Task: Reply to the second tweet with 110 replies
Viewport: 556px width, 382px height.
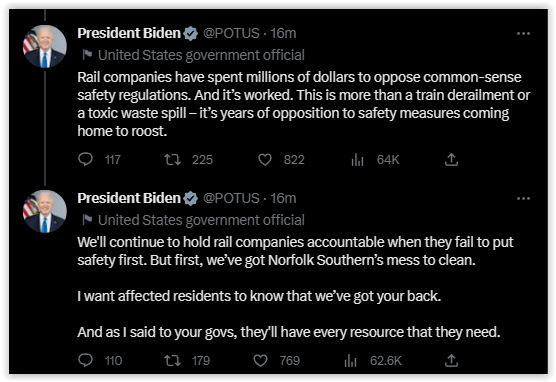Action: point(85,360)
